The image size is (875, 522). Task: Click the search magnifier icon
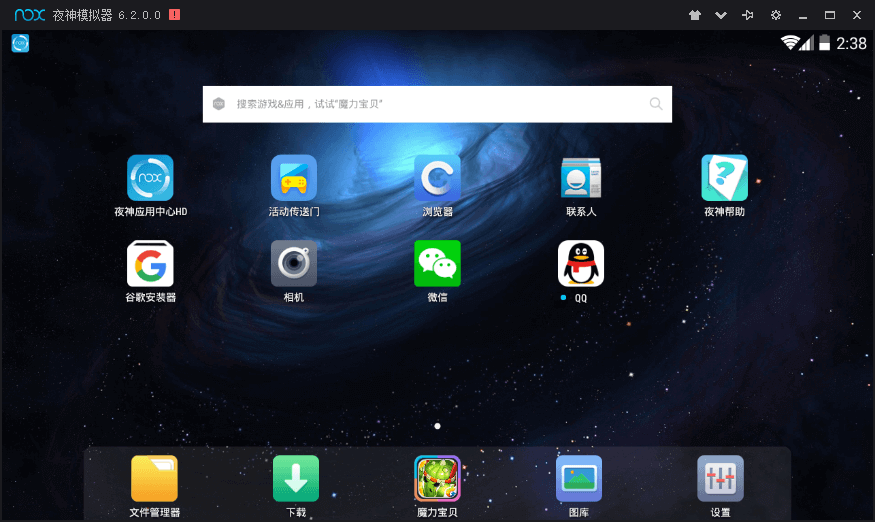point(656,104)
